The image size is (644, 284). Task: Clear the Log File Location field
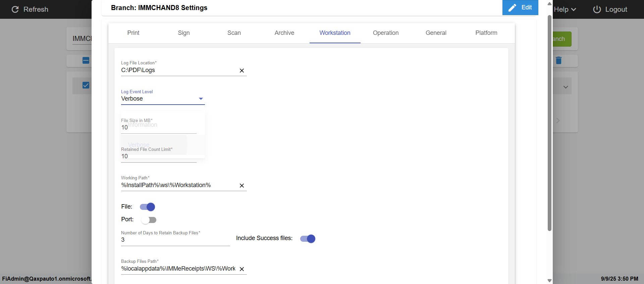coord(241,70)
